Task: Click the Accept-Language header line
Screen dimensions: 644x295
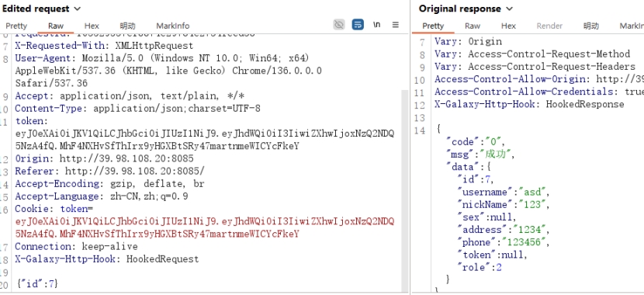Action: [x=102, y=196]
